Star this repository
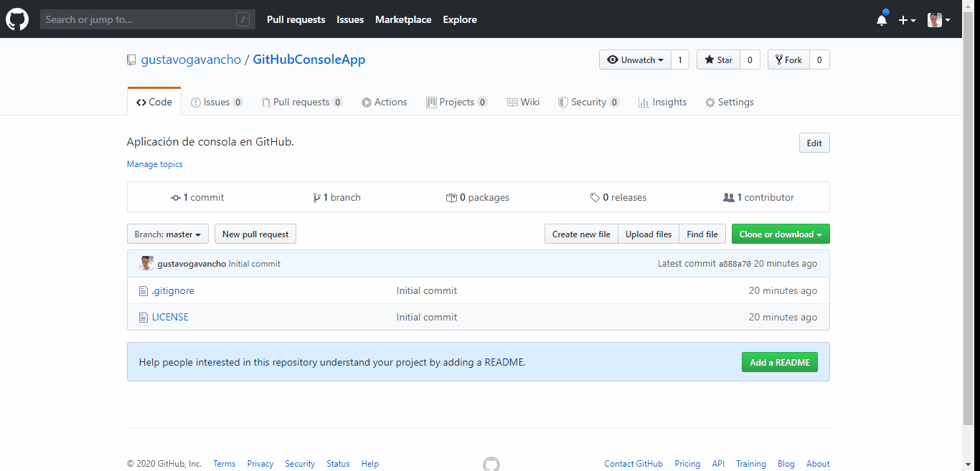This screenshot has height=471, width=980. pos(718,60)
